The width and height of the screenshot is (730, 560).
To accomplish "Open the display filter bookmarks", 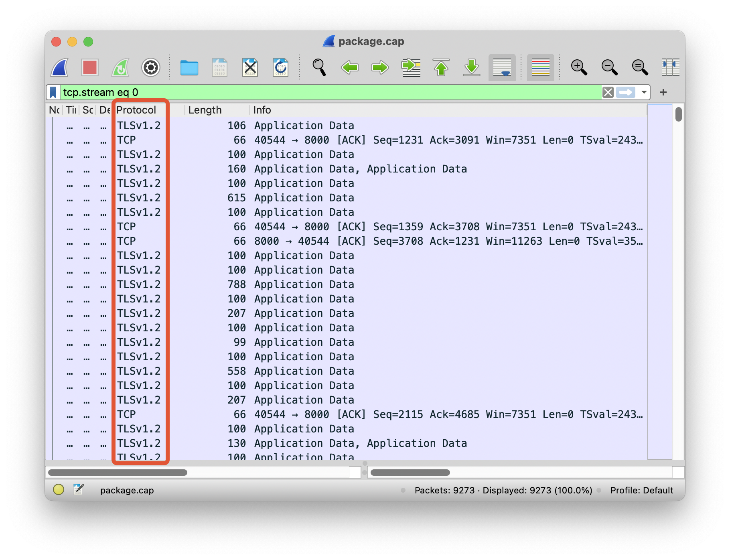I will click(53, 92).
